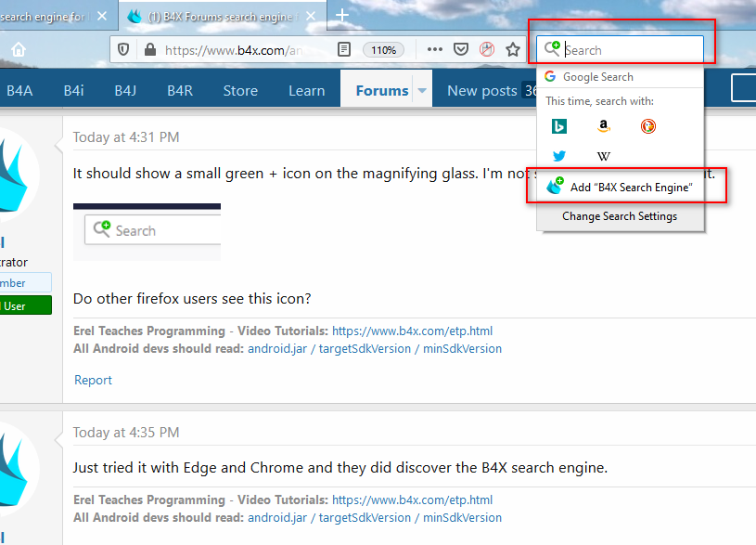Image resolution: width=756 pixels, height=545 pixels.
Task: Add "B4X Search Engine" option
Action: pos(620,187)
